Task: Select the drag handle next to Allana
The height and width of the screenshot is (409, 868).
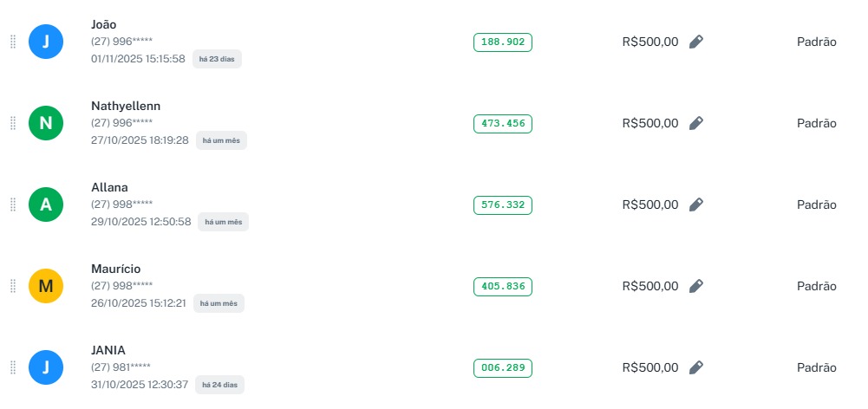Action: (13, 204)
